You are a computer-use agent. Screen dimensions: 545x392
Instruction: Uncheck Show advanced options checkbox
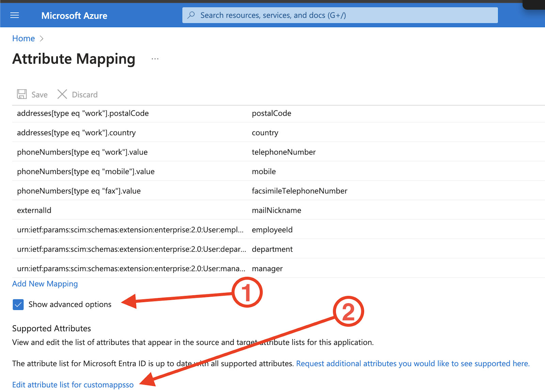[x=18, y=304]
